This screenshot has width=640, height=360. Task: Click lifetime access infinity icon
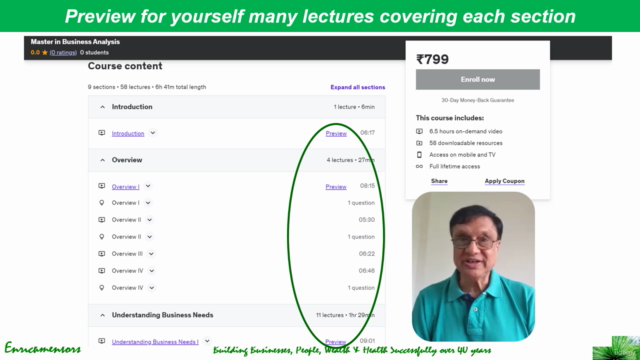pos(419,167)
